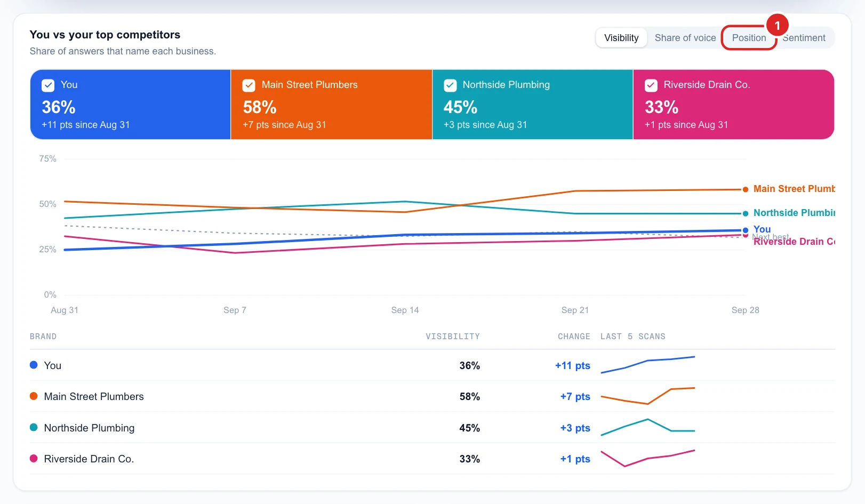Select the Riverside Drain Co. table row name
Screen dimensions: 865x504
(x=89, y=459)
